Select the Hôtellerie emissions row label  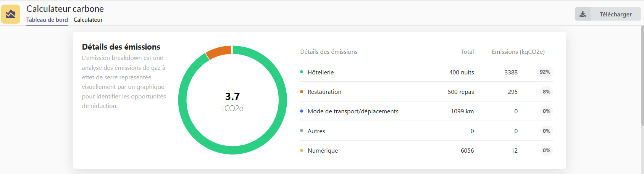(321, 72)
